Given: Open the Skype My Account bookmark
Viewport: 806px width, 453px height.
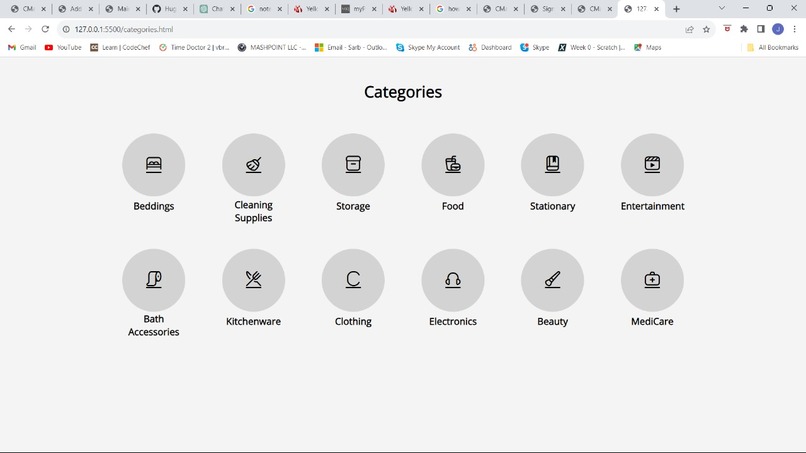Looking at the screenshot, I should (x=428, y=47).
